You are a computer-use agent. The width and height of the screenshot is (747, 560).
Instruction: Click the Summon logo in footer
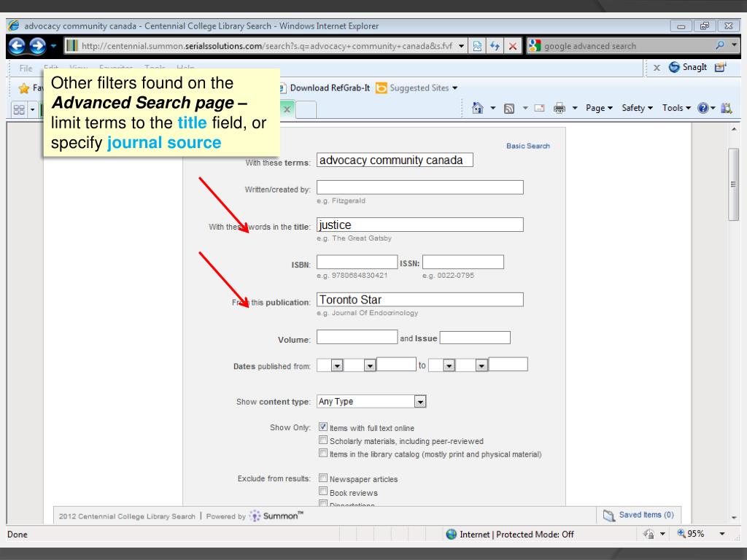click(276, 516)
